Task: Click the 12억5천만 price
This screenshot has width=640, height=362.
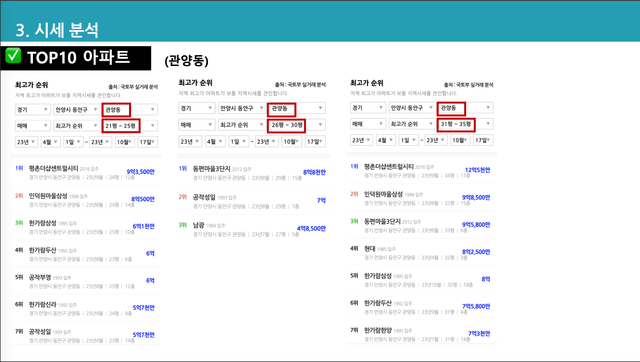Action: coord(478,170)
